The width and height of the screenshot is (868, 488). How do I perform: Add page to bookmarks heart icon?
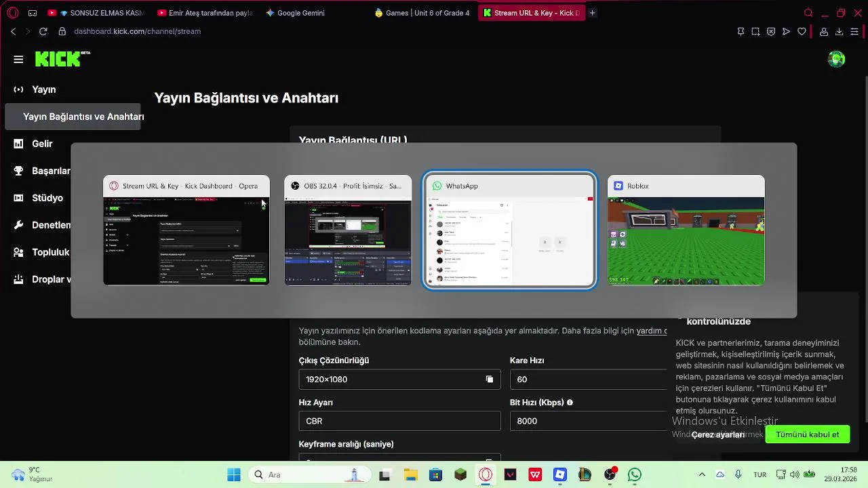point(802,31)
